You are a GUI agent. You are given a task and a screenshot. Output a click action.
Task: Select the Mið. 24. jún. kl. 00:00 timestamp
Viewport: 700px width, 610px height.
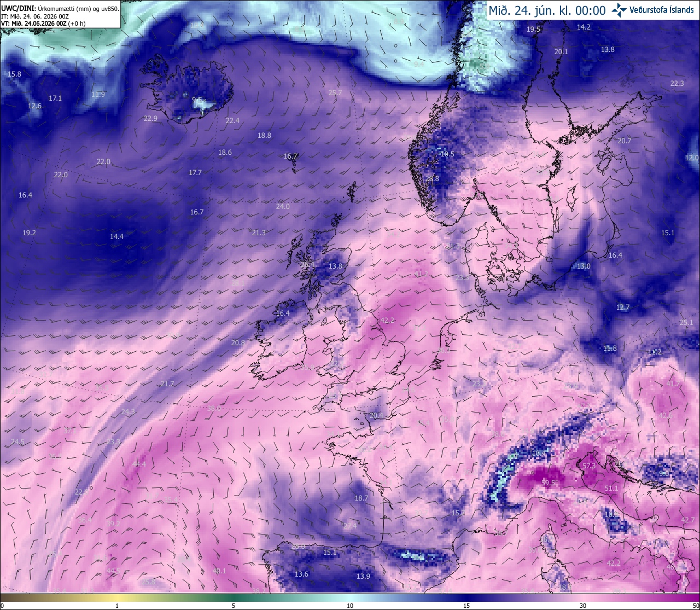(x=547, y=10)
